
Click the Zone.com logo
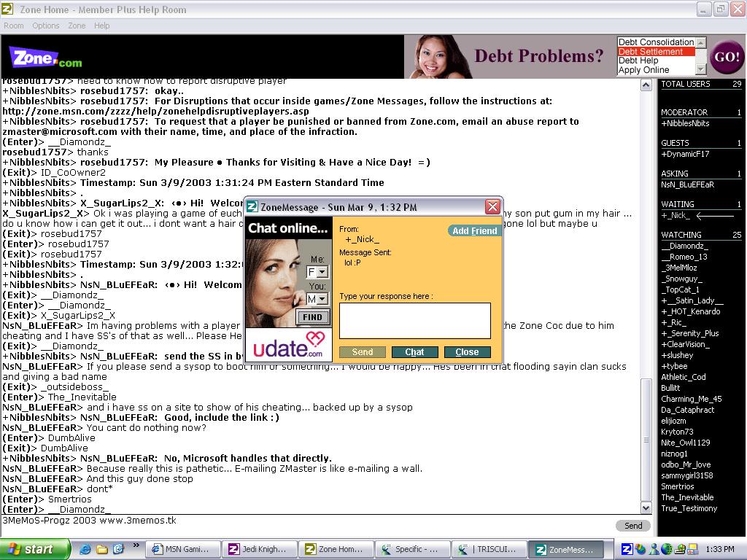coord(45,58)
